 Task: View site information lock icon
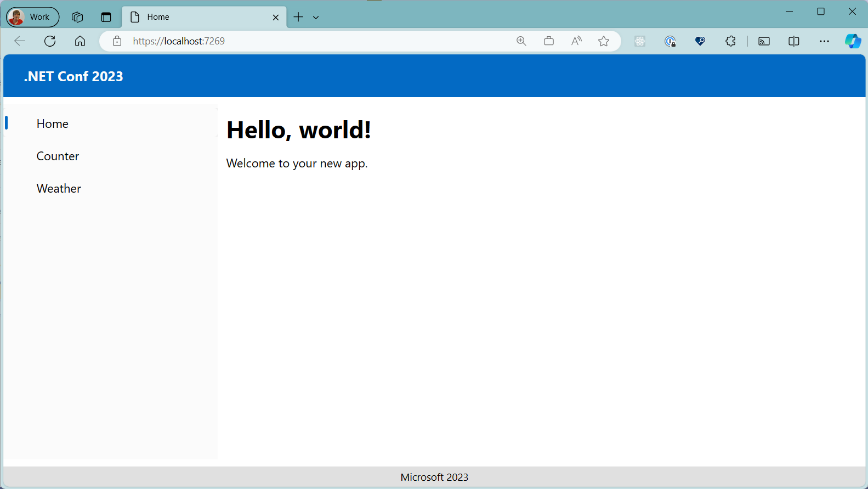pos(117,41)
